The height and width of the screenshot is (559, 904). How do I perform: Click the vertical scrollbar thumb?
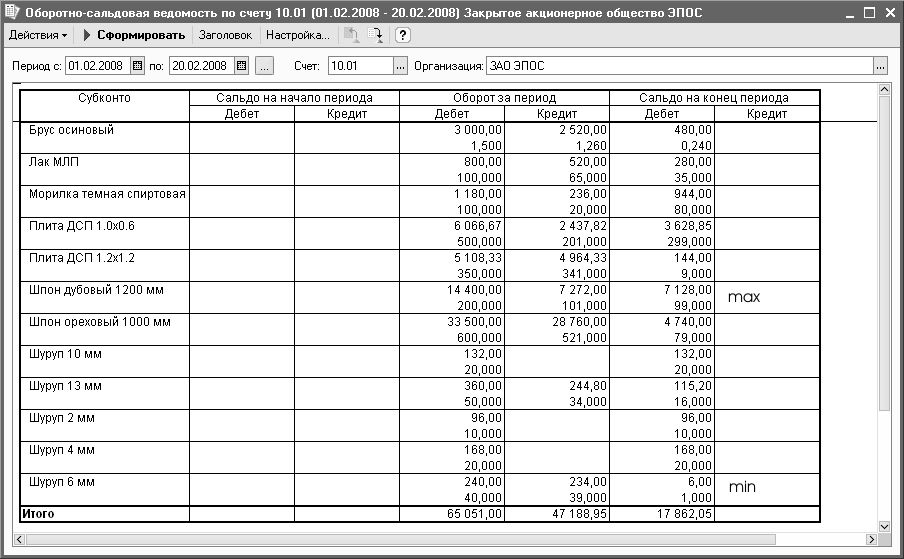pos(884,254)
